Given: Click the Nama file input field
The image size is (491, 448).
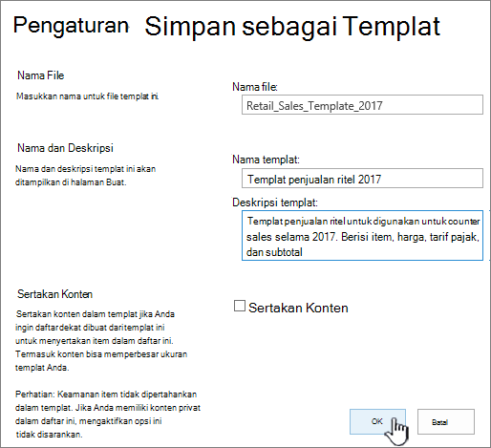Looking at the screenshot, I should tap(362, 105).
